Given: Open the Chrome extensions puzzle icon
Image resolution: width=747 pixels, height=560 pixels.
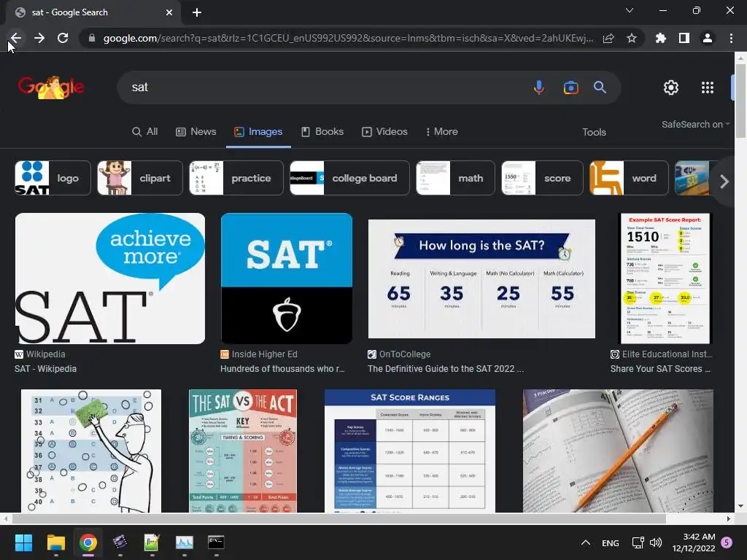Looking at the screenshot, I should [660, 38].
